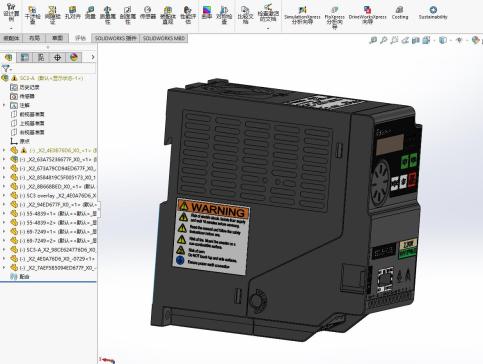This screenshot has height=364, width=483.
Task: Switch to PropertyManager tab
Action: point(25,57)
